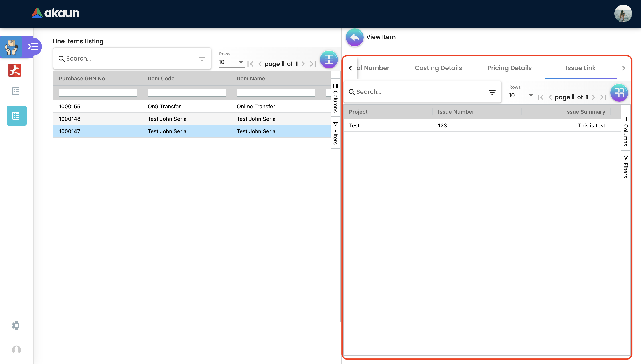
Task: Open the highlighted teal list sidebar icon
Action: (x=16, y=116)
